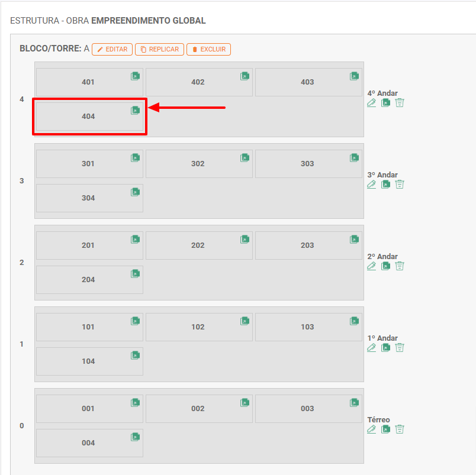Replicate the Térreo floor using its icon

click(385, 429)
